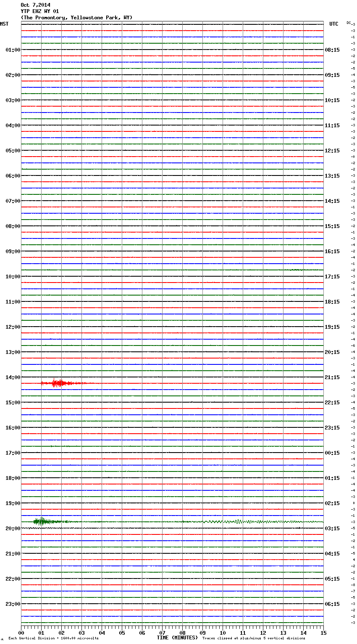Click the 01:00 MST hour label

(x=13, y=50)
